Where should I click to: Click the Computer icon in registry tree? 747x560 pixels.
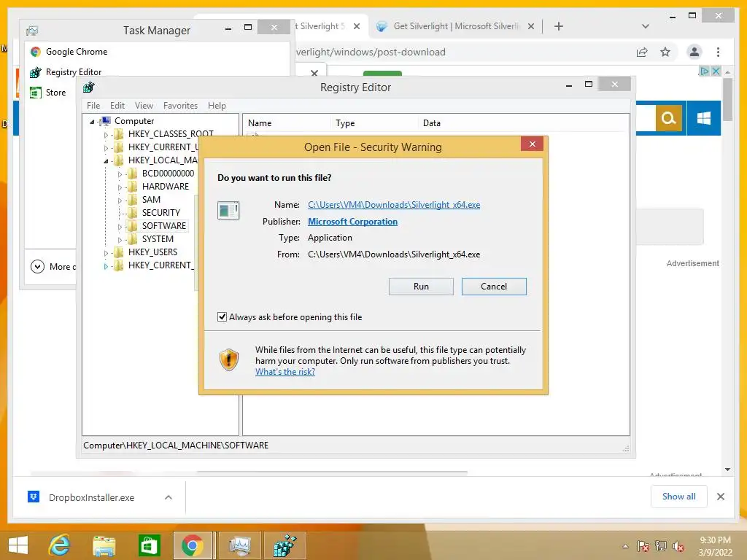point(106,121)
